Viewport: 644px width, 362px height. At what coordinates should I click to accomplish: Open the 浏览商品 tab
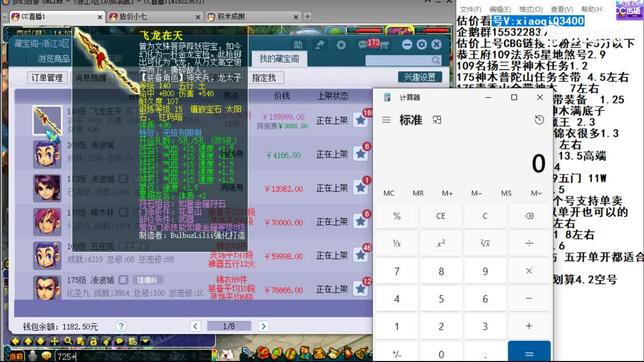click(x=54, y=58)
